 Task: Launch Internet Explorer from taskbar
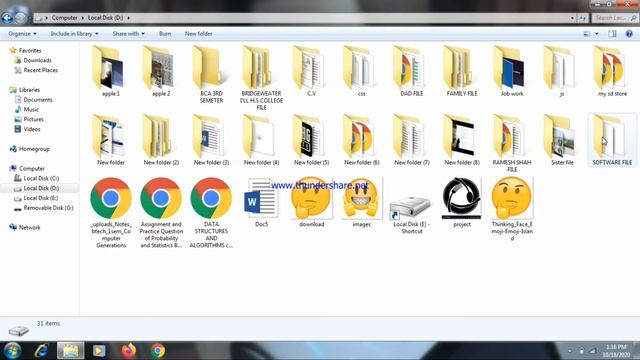pyautogui.click(x=41, y=351)
